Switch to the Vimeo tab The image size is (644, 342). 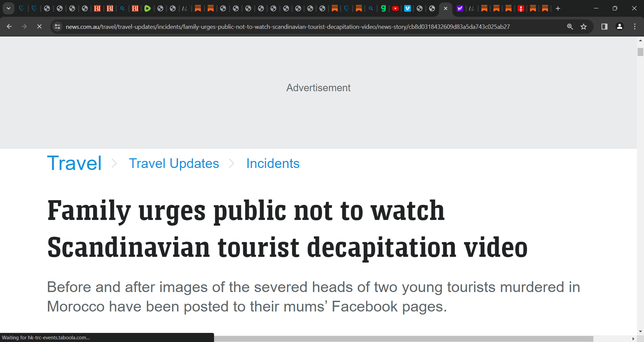[x=408, y=8]
